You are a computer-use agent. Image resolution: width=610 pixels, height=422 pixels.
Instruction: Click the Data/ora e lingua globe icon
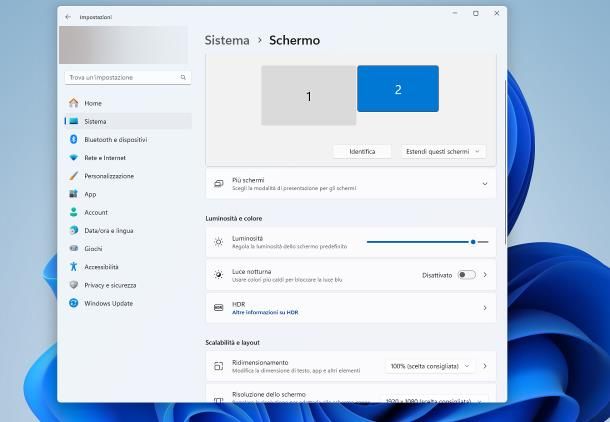74,230
